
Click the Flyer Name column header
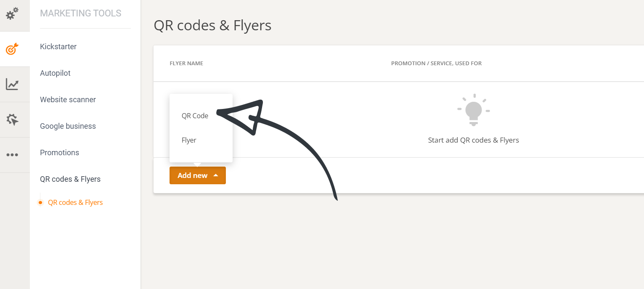186,64
